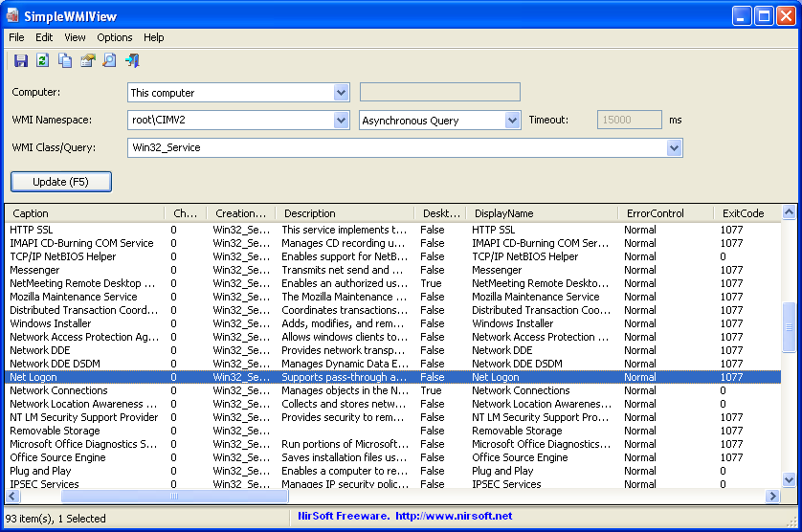
Task: Click the Save selected items toolbar icon
Action: (20, 60)
